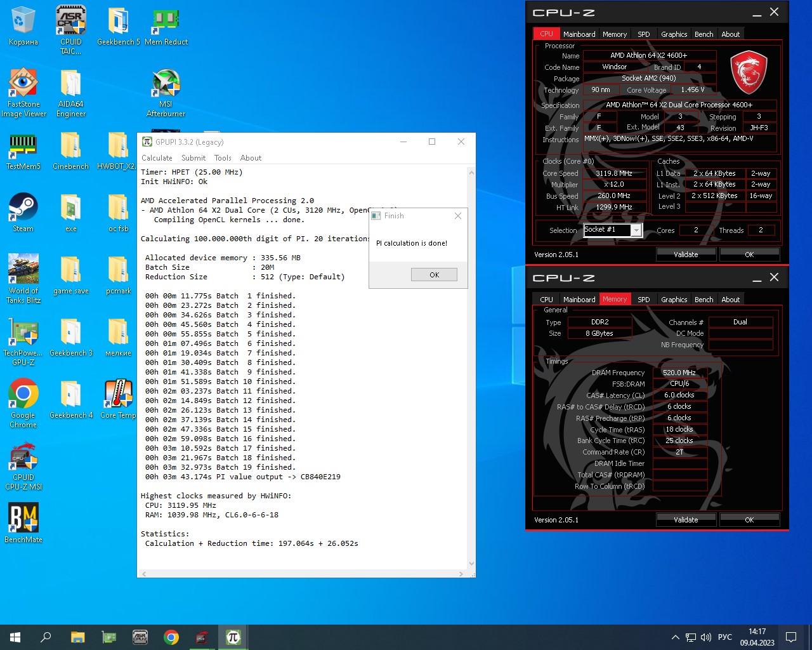The height and width of the screenshot is (650, 812).
Task: Click OK in the Finish dialog
Action: tap(434, 275)
